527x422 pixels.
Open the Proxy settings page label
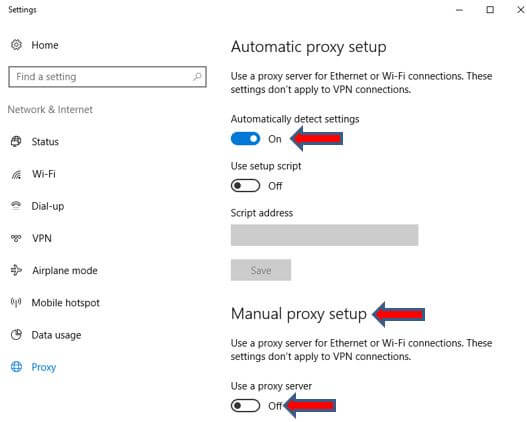pos(44,367)
